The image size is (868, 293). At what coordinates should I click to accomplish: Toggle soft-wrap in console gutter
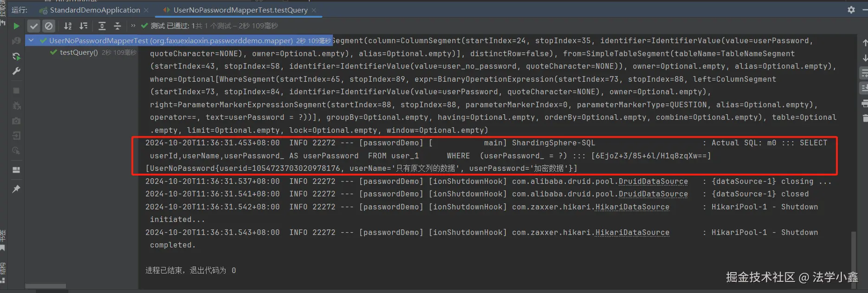pyautogui.click(x=864, y=73)
